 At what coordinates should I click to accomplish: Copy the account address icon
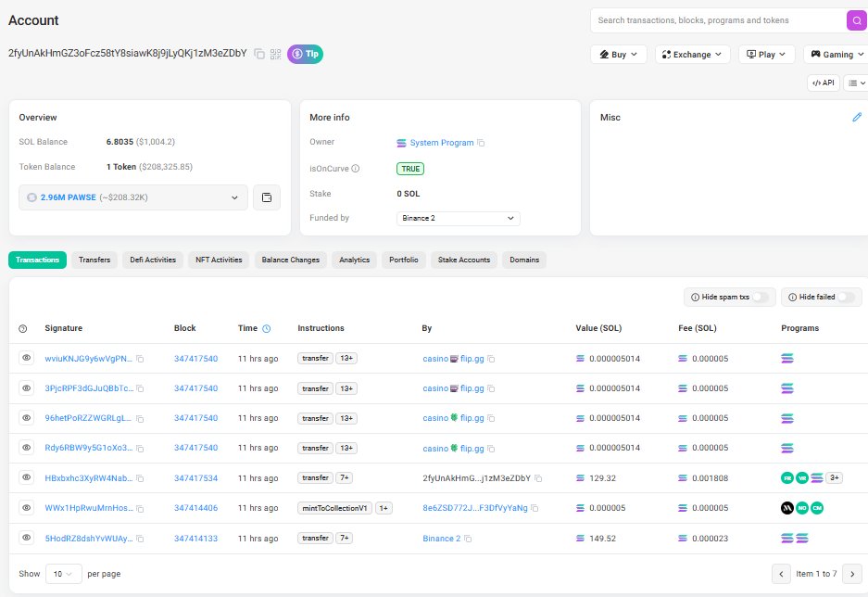click(259, 54)
